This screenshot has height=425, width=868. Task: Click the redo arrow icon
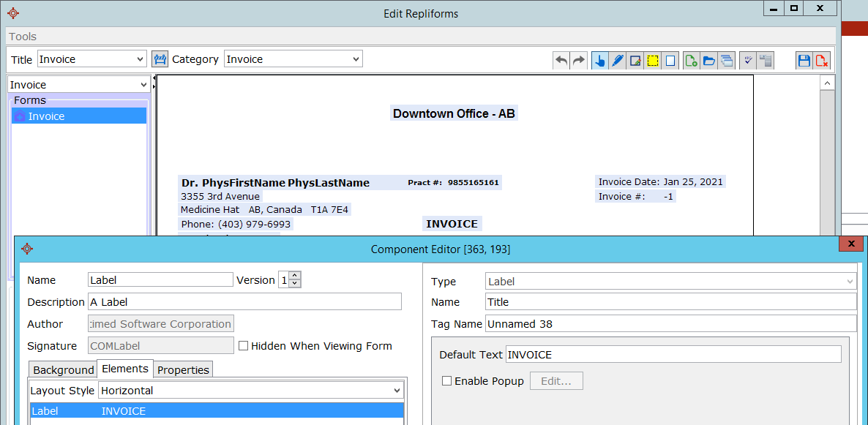[x=579, y=61]
